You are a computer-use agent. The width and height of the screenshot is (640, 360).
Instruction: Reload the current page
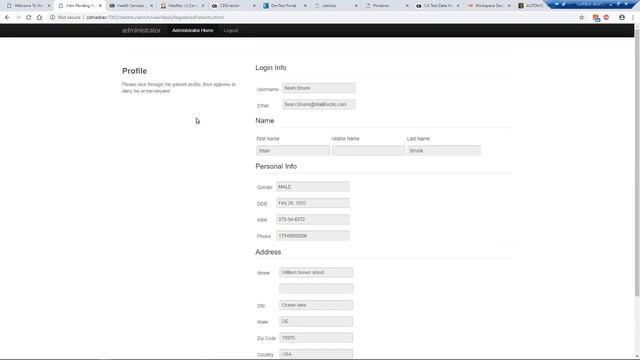[29, 18]
